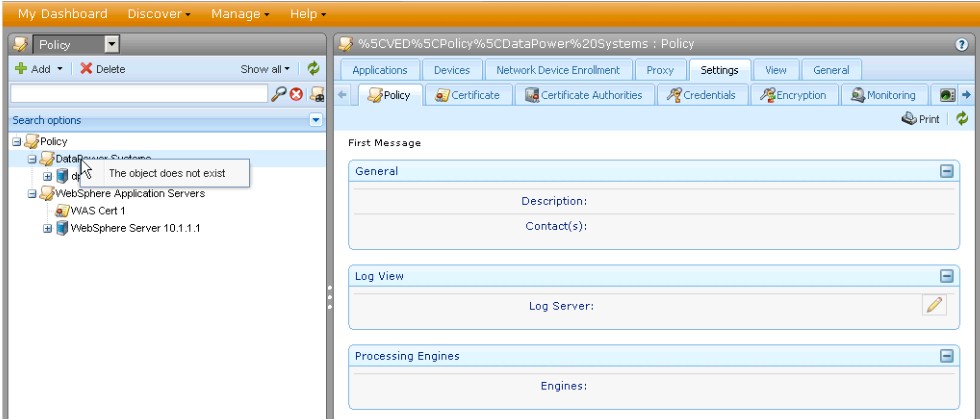Screen dimensions: 980x420
Task: Collapse the DataPower Systems node
Action: click(32, 159)
